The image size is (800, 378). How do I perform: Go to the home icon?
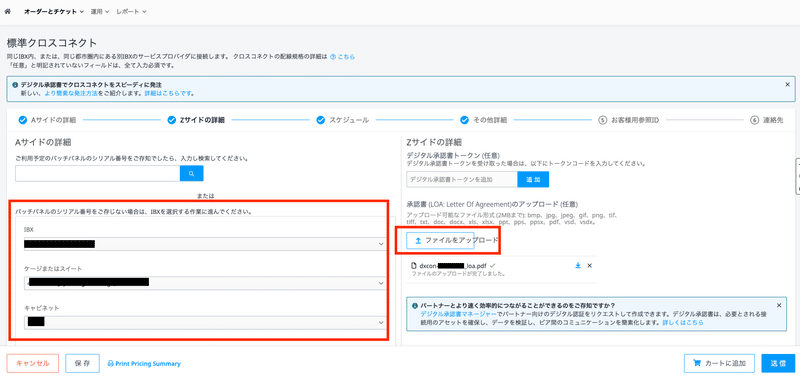point(7,11)
